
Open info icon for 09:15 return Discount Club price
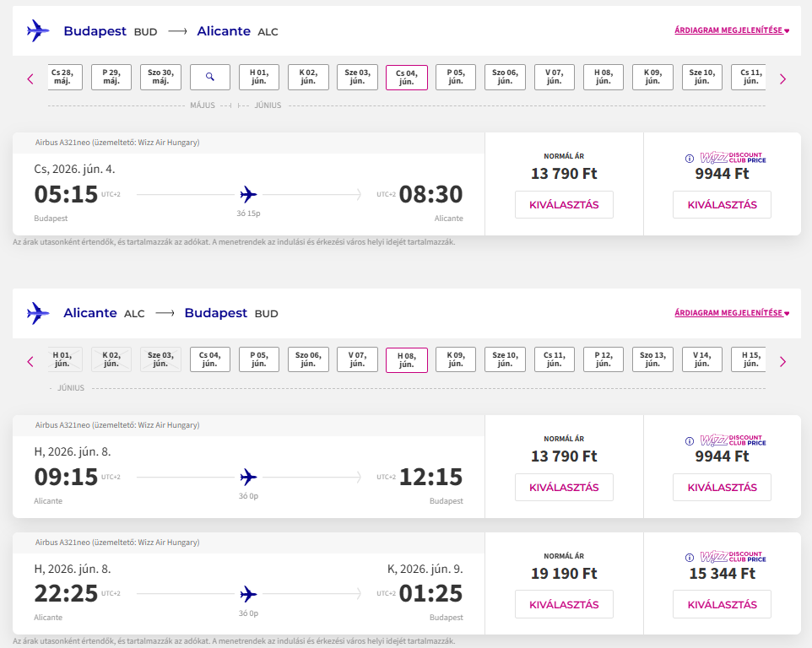[x=690, y=441]
